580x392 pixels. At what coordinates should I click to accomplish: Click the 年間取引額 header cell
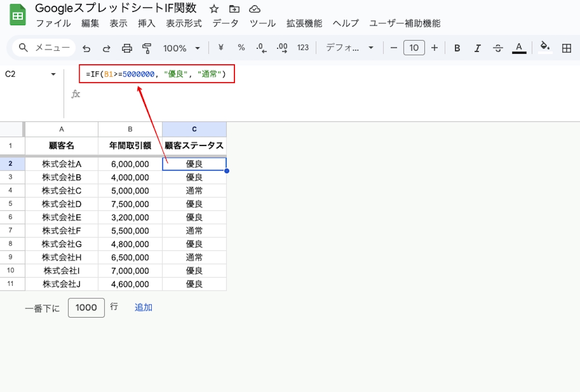(x=130, y=145)
